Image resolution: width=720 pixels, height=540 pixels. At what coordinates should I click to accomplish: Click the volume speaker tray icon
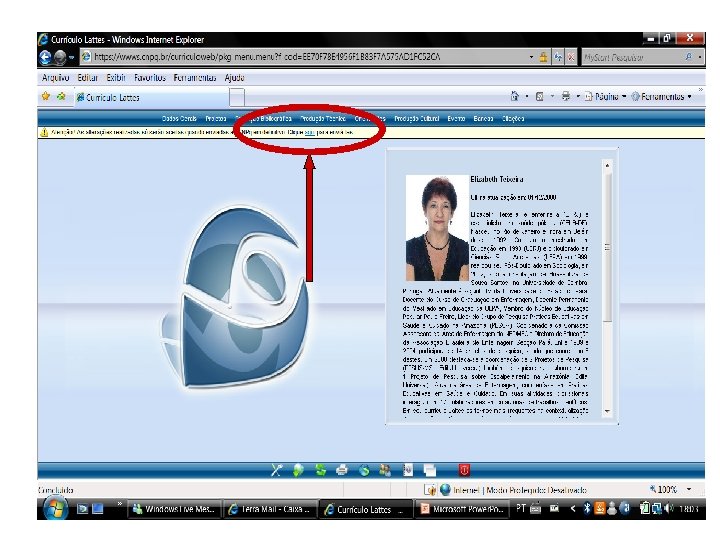tap(669, 509)
